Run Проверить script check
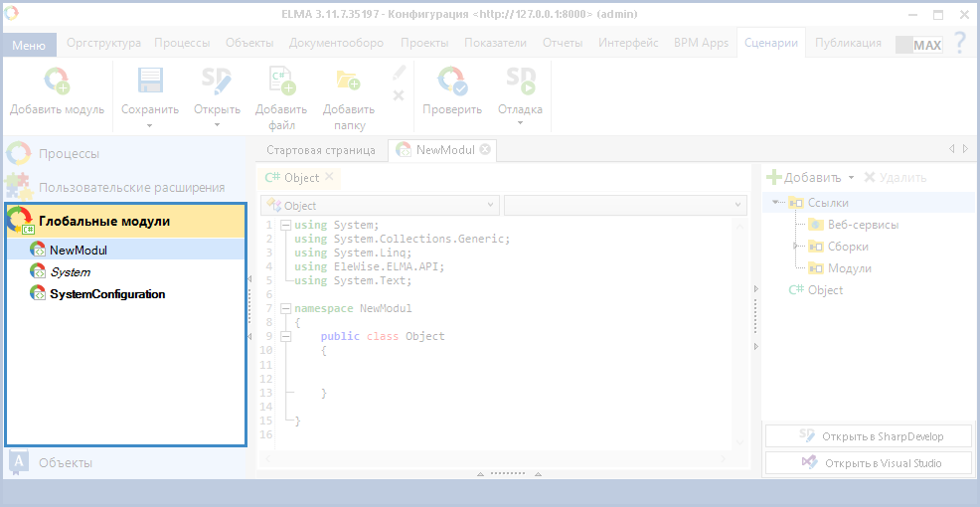980x507 pixels. tap(452, 82)
